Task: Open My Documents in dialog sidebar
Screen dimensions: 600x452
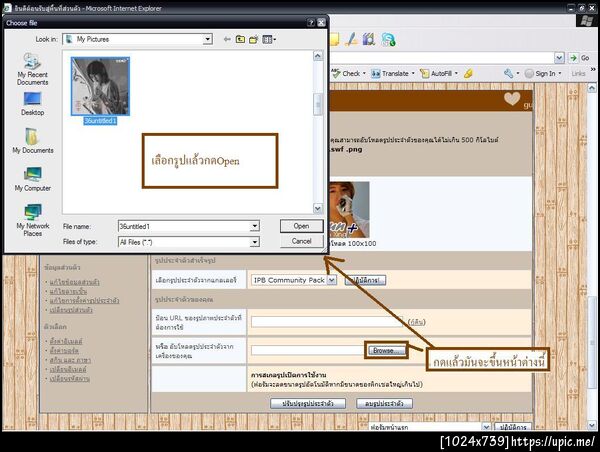Action: (33, 141)
